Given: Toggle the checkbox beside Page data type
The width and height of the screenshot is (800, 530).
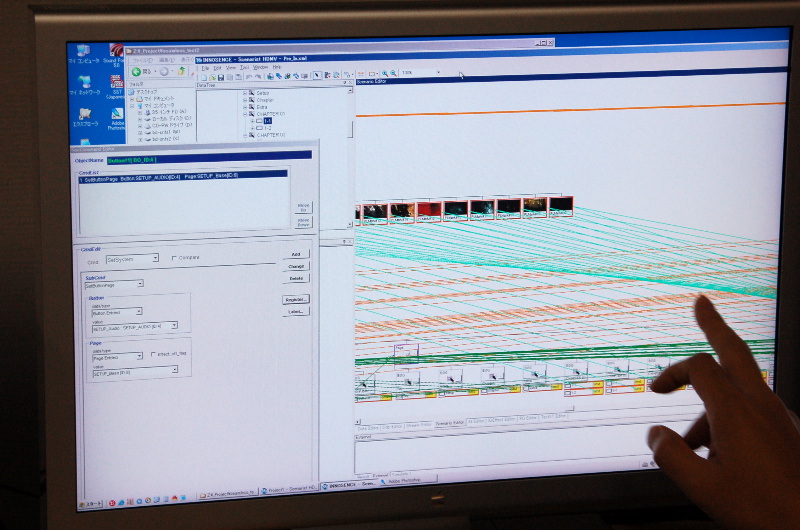Looking at the screenshot, I should tap(151, 355).
